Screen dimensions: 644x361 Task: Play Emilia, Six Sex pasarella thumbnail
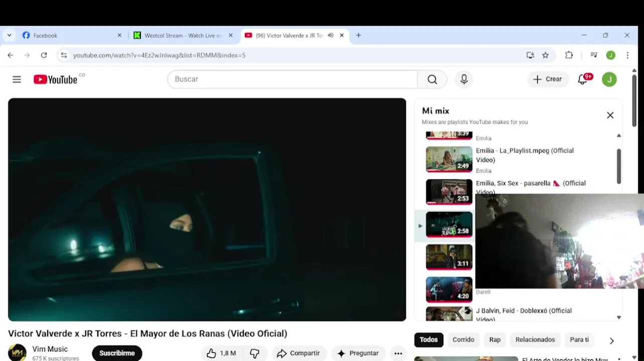(x=449, y=192)
